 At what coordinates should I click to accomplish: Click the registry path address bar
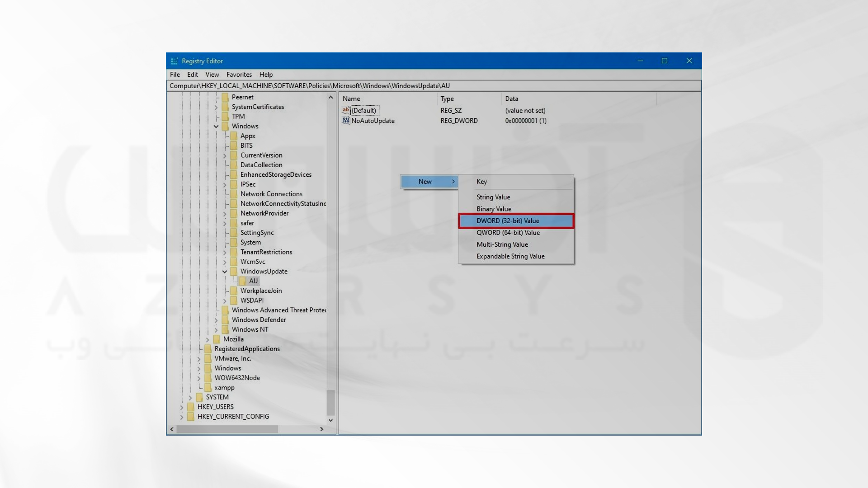[434, 86]
